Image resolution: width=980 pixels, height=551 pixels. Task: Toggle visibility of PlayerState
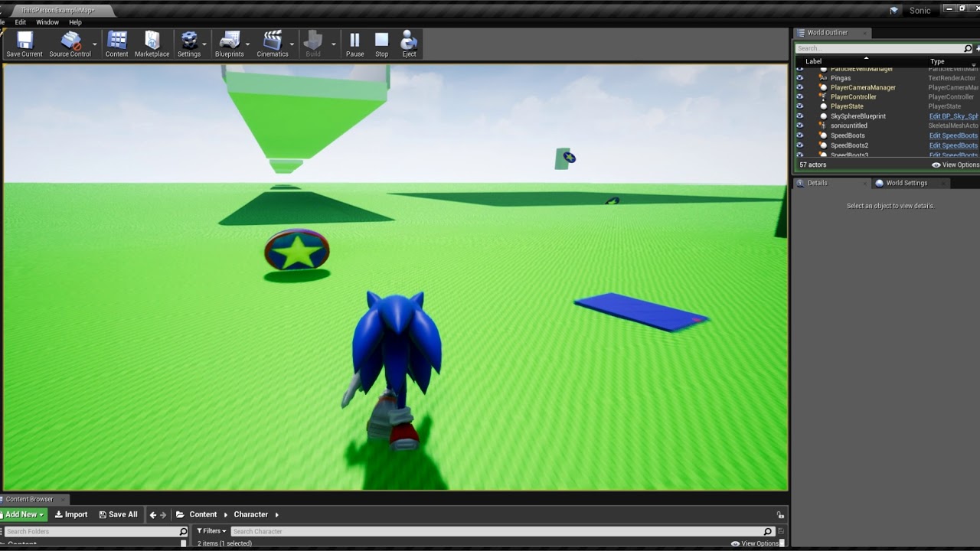799,106
